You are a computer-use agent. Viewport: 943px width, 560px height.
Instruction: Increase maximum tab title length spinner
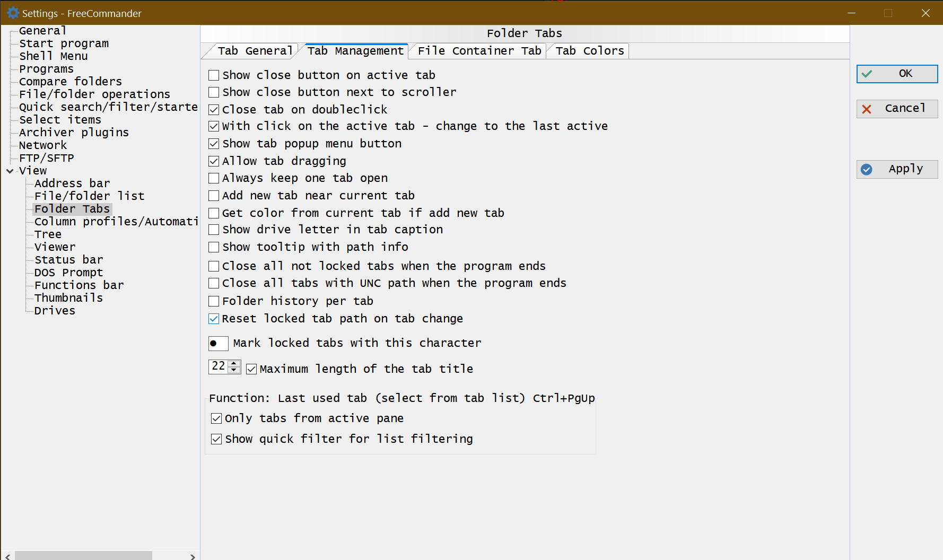(x=234, y=363)
